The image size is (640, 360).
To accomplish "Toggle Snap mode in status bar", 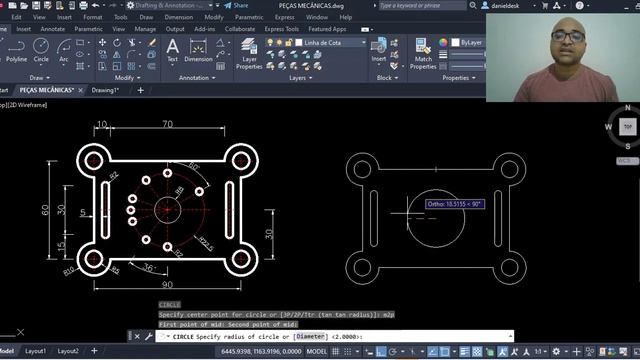I will pos(347,351).
